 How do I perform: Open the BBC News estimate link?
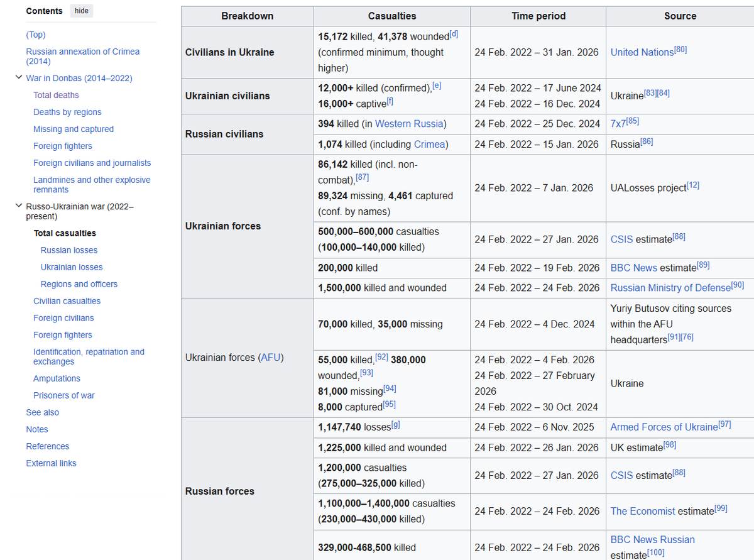(634, 268)
